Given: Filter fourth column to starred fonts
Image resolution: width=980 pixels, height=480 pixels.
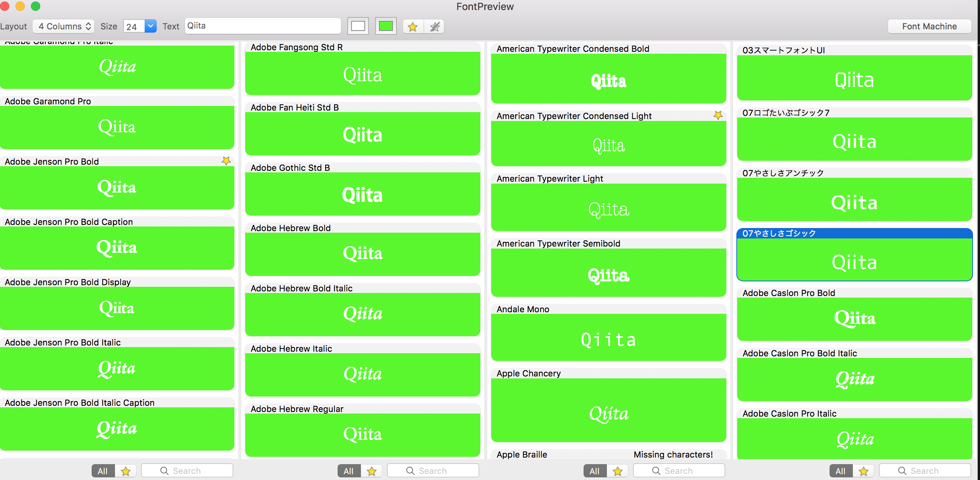Looking at the screenshot, I should tap(864, 471).
